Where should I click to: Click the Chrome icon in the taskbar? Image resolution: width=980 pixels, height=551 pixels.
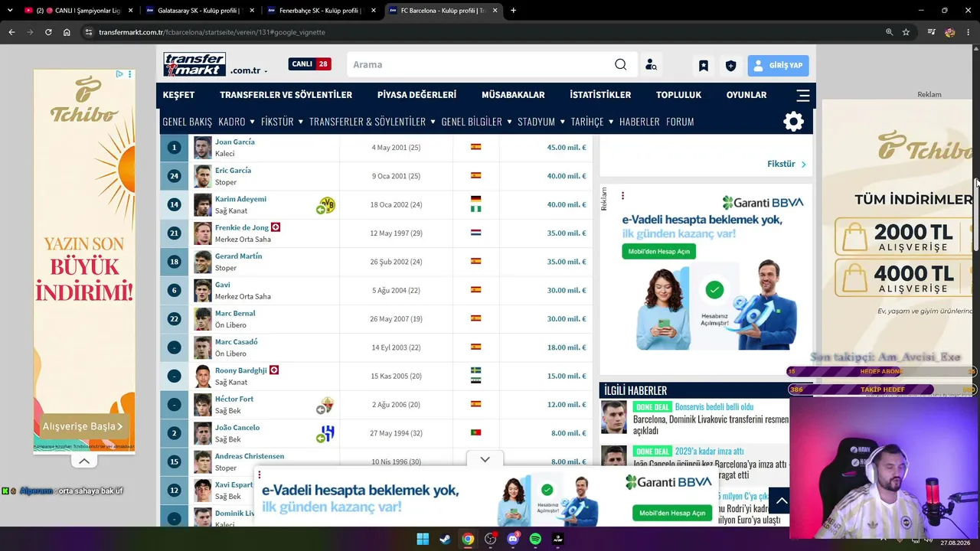click(x=468, y=539)
